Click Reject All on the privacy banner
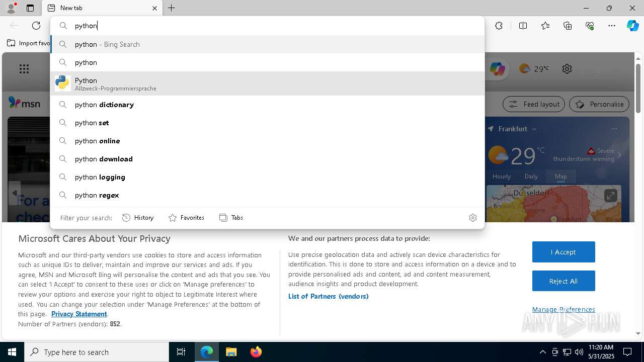The height and width of the screenshot is (362, 644). [563, 281]
